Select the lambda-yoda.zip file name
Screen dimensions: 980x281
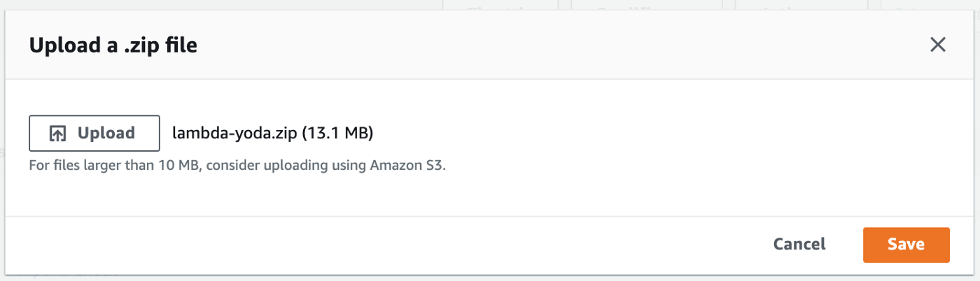[x=234, y=133]
